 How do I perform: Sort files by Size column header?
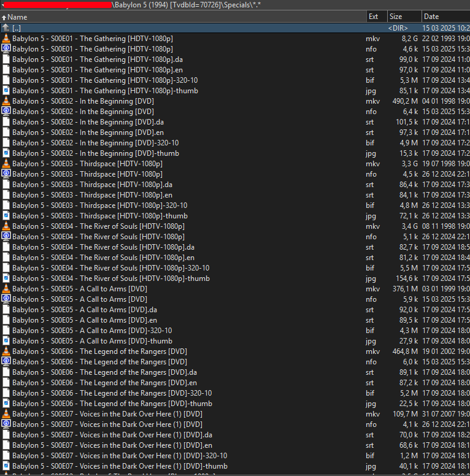point(404,17)
